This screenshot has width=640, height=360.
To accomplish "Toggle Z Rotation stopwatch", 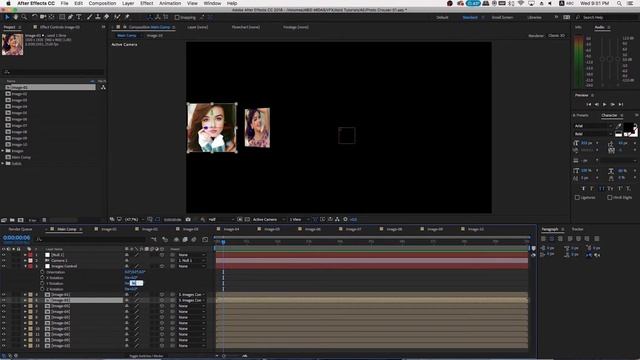I will 42,289.
